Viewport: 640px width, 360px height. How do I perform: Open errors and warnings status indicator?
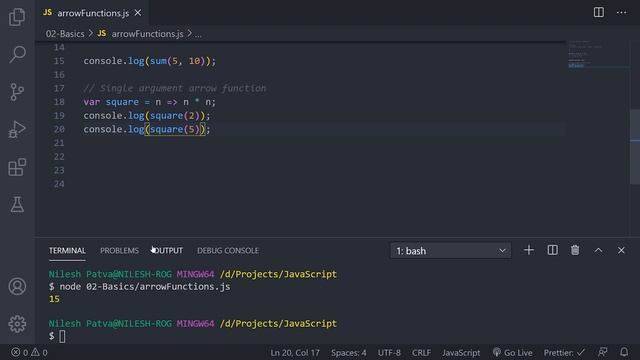[29, 352]
